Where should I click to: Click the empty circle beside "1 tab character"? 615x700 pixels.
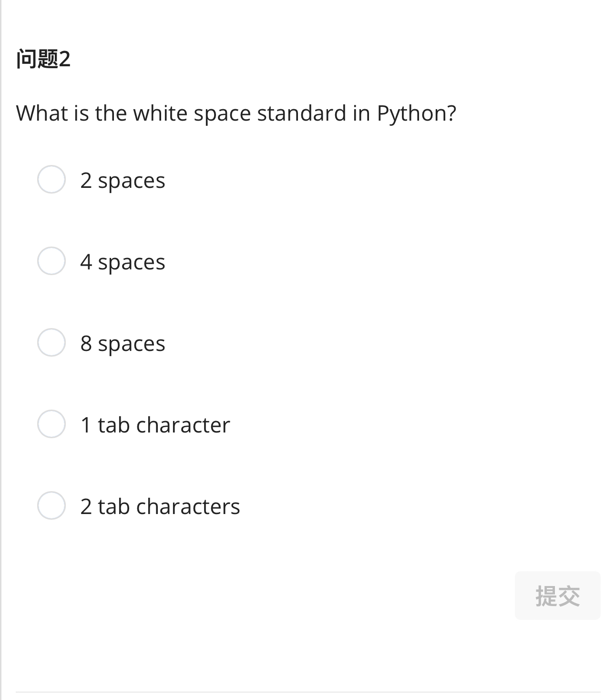(x=51, y=424)
